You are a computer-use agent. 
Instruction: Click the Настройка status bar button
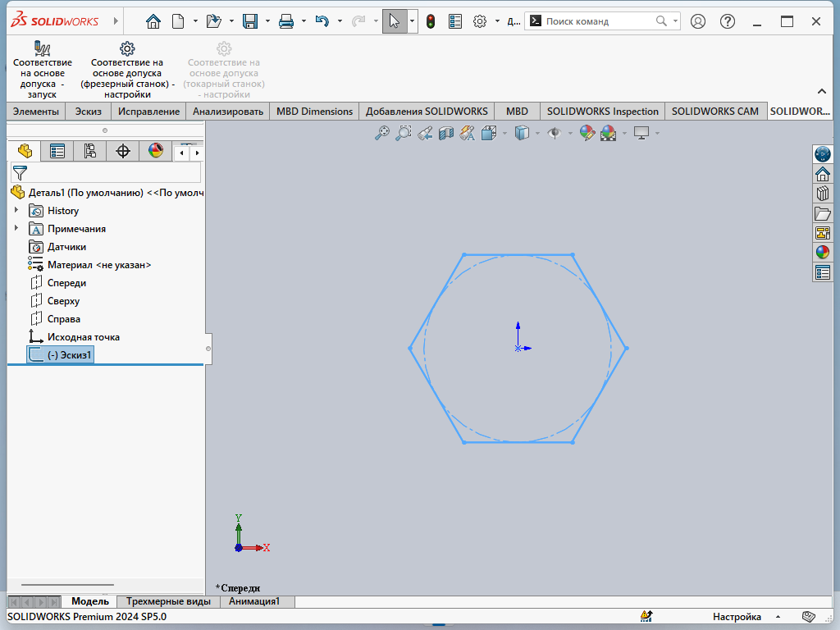point(737,617)
